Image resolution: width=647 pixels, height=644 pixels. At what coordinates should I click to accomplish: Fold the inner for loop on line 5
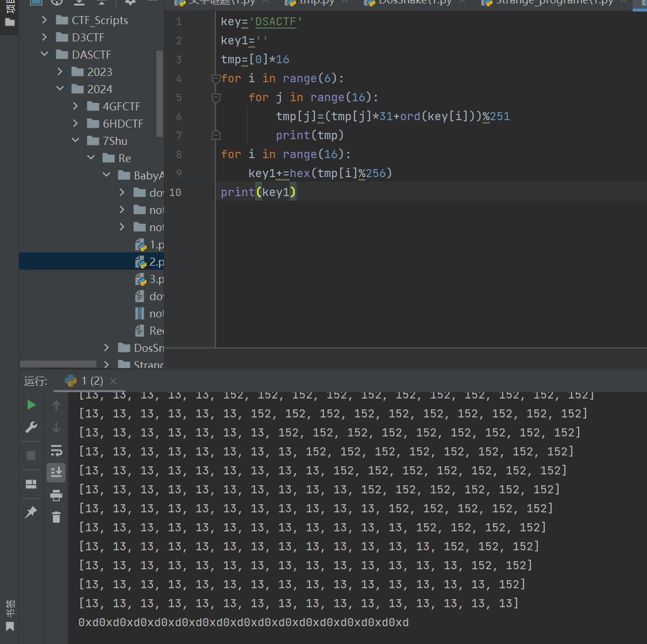point(216,97)
